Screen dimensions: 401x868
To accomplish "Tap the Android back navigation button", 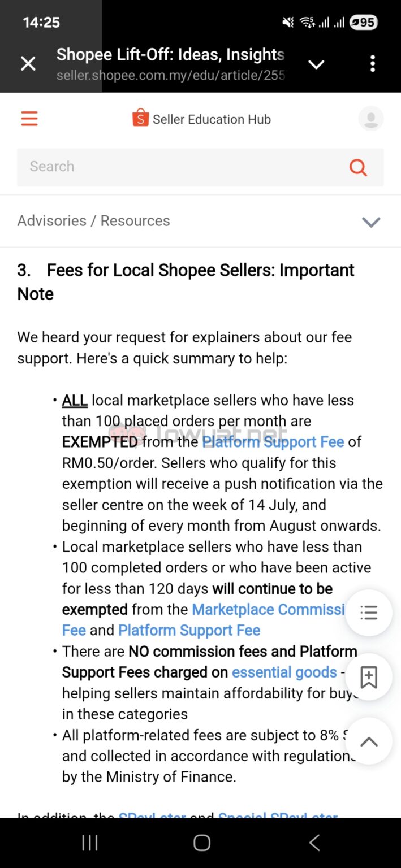I will [314, 842].
